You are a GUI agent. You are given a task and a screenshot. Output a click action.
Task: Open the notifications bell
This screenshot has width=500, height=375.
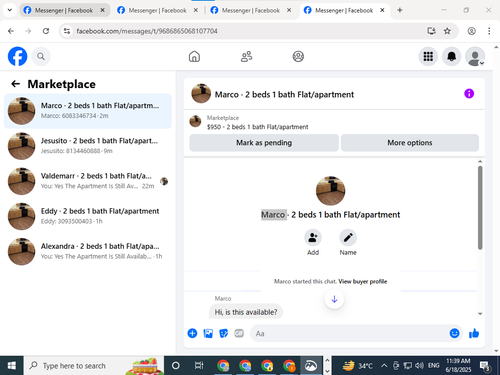(x=451, y=56)
